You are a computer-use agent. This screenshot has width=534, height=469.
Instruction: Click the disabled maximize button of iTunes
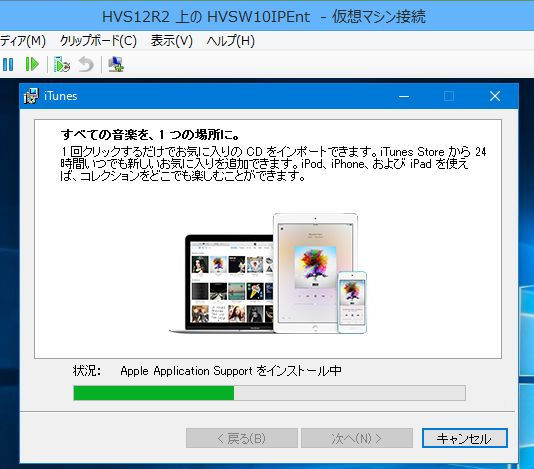pyautogui.click(x=449, y=96)
